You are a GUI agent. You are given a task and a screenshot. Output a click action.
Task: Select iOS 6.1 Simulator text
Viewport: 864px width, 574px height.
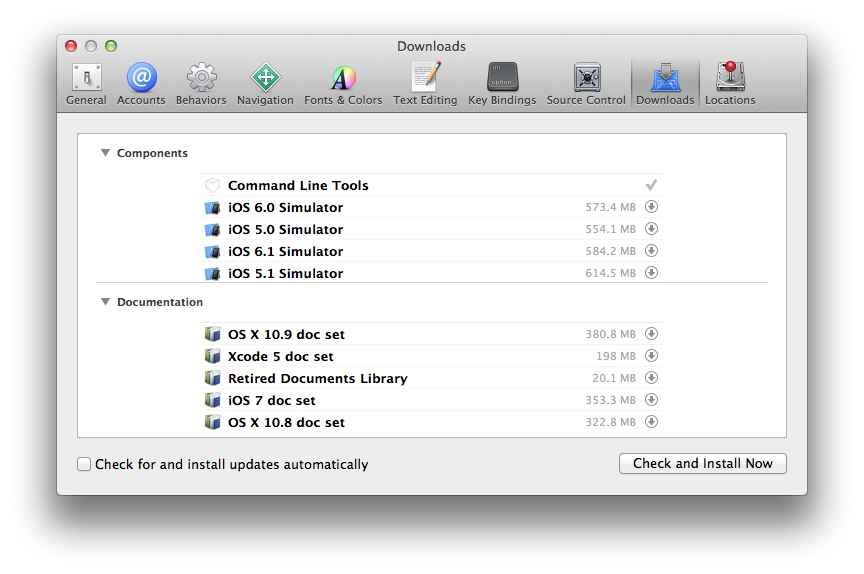285,252
